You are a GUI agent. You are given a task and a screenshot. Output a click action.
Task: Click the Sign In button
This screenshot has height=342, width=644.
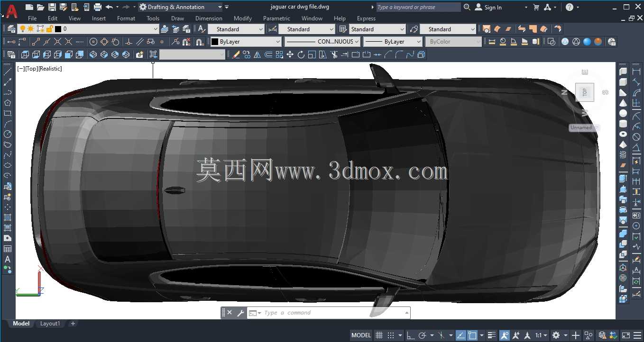[x=488, y=7]
